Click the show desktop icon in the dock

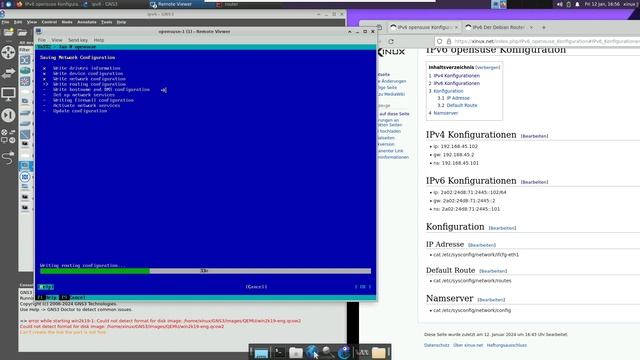(261, 353)
